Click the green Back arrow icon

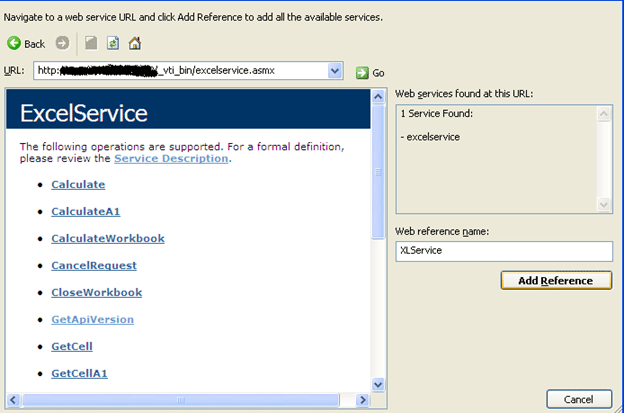[14, 44]
